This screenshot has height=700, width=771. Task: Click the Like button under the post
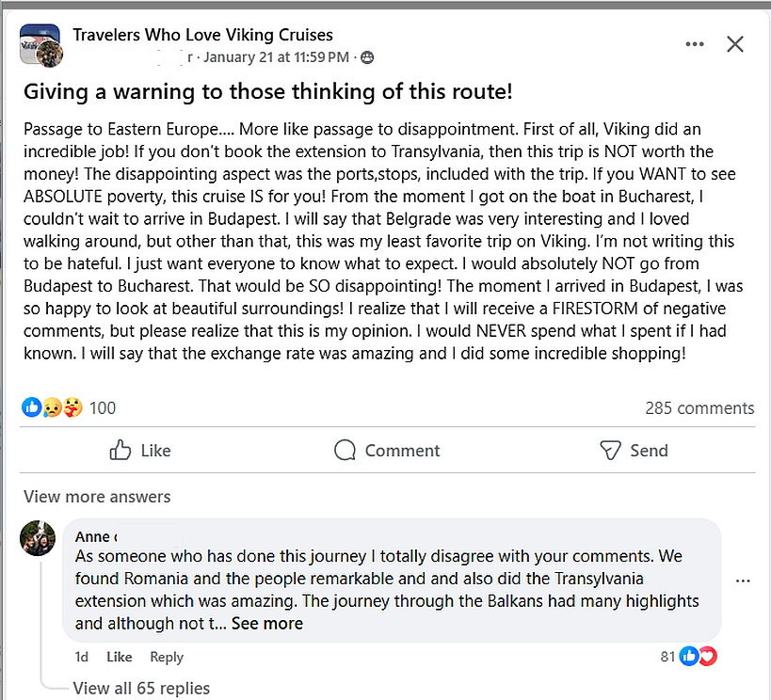140,451
